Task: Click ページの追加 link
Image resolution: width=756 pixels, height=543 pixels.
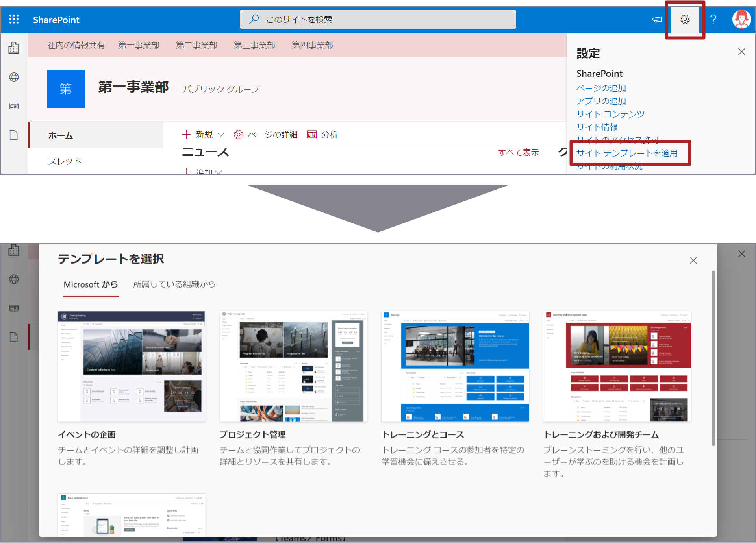Action: click(601, 88)
